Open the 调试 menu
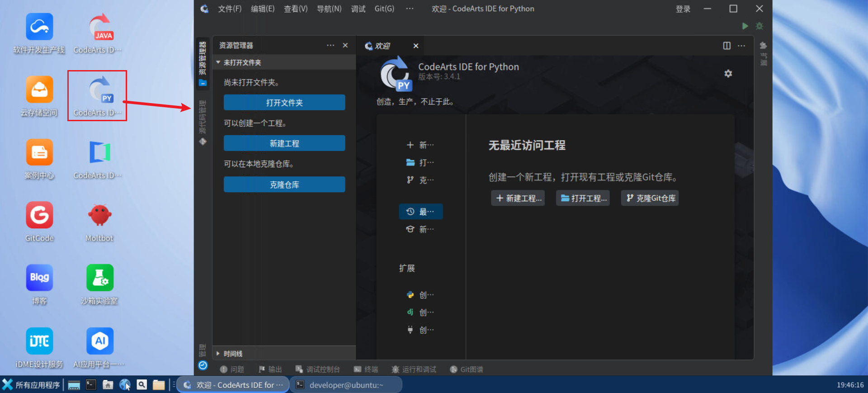The height and width of the screenshot is (393, 868). pyautogui.click(x=358, y=9)
